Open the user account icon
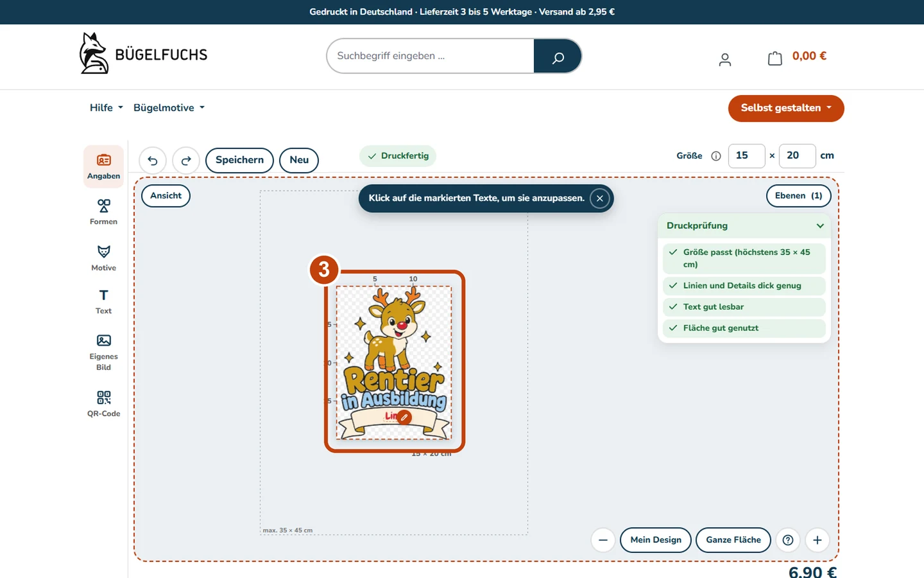The height and width of the screenshot is (578, 924). 725,59
